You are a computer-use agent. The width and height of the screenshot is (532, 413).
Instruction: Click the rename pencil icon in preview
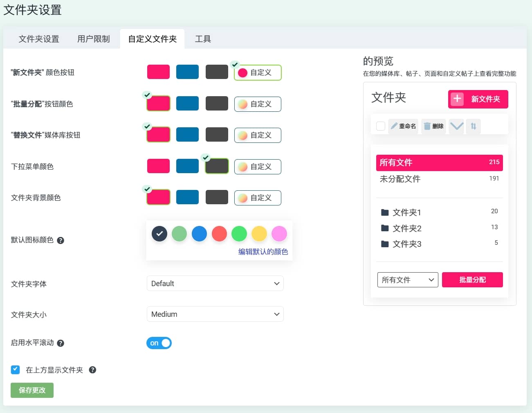[x=394, y=126]
